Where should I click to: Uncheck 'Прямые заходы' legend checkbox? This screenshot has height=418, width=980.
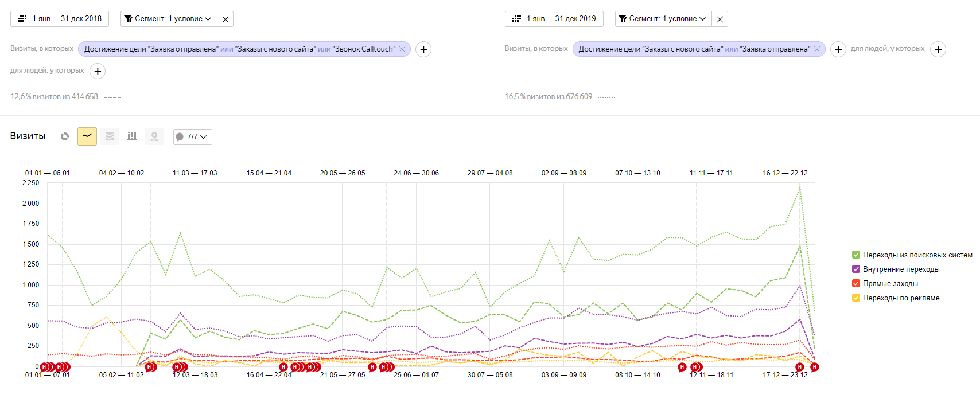click(x=856, y=284)
